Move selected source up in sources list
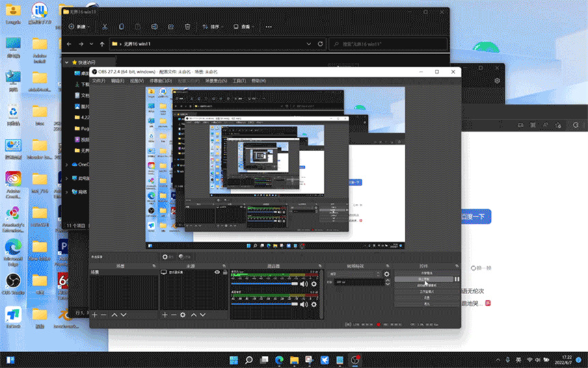This screenshot has width=588, height=368. click(x=193, y=315)
